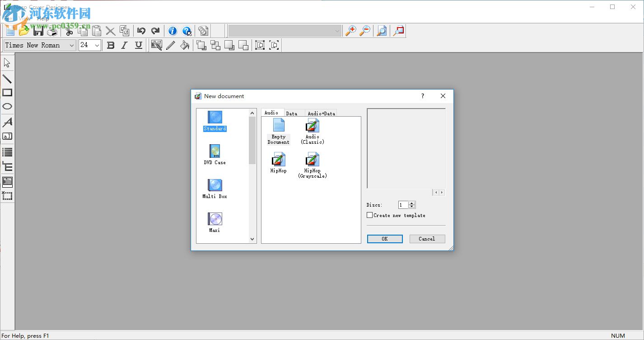Select the Ellipse drawing tool

[7, 107]
